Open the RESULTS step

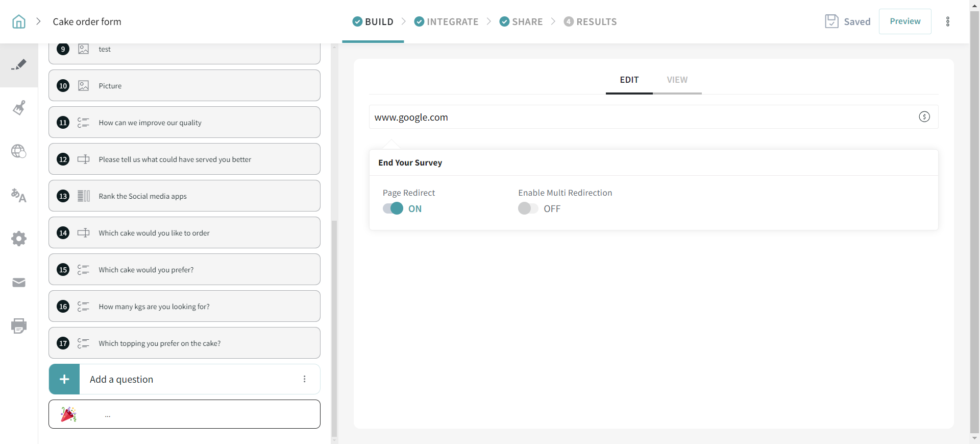pyautogui.click(x=590, y=21)
